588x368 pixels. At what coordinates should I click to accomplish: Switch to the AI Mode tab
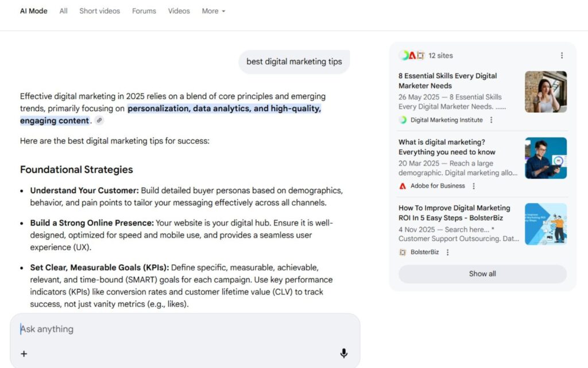(34, 11)
